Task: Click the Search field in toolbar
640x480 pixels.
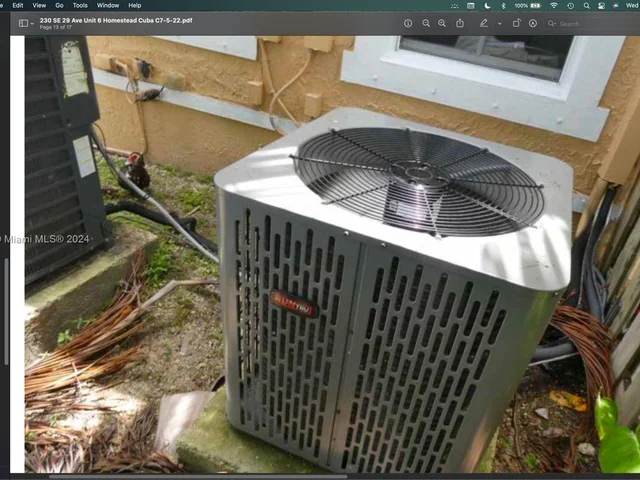Action: tap(580, 23)
